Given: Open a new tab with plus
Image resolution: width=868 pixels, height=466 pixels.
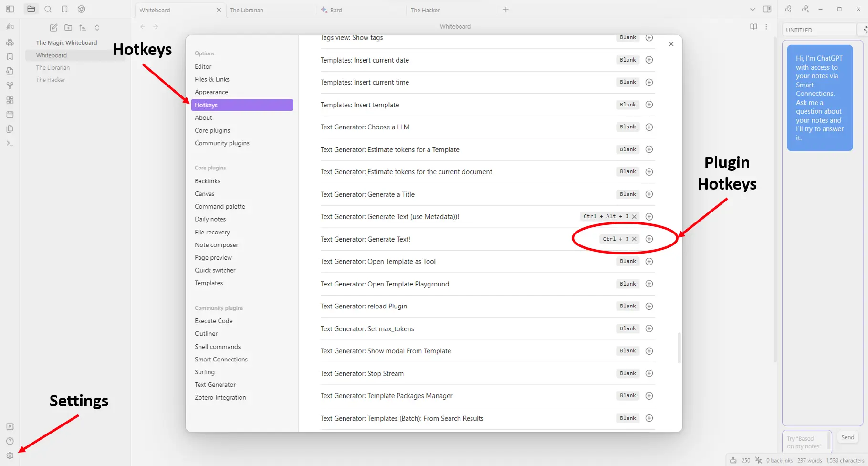Looking at the screenshot, I should tap(506, 10).
